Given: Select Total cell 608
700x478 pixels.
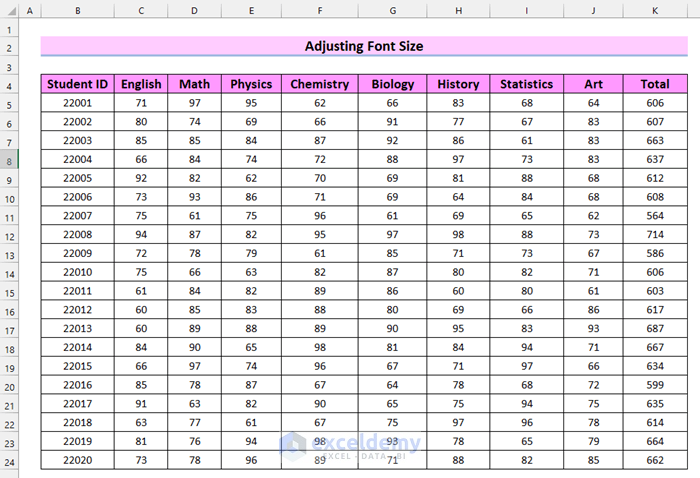Looking at the screenshot, I should pyautogui.click(x=655, y=197).
